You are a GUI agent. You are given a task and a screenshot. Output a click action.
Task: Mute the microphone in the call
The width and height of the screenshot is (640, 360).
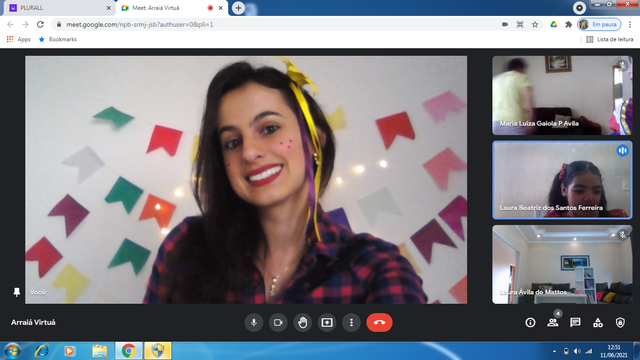click(253, 322)
